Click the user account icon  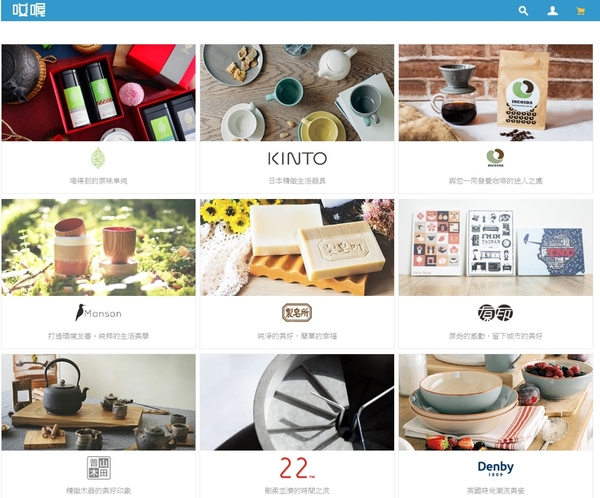point(552,11)
